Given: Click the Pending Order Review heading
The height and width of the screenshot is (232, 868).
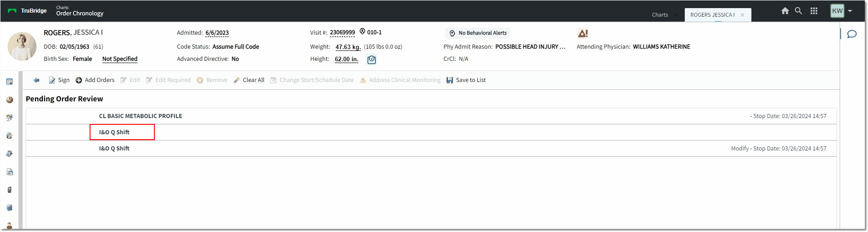Looking at the screenshot, I should tap(64, 99).
